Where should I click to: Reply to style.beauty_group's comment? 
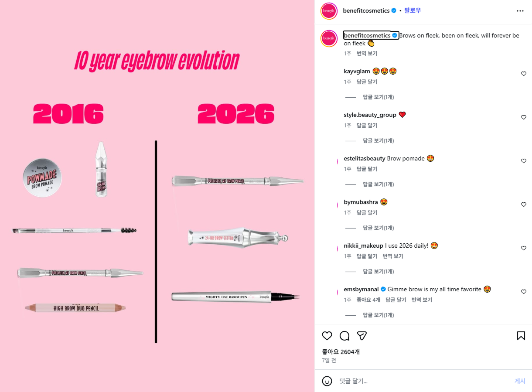[x=367, y=125]
